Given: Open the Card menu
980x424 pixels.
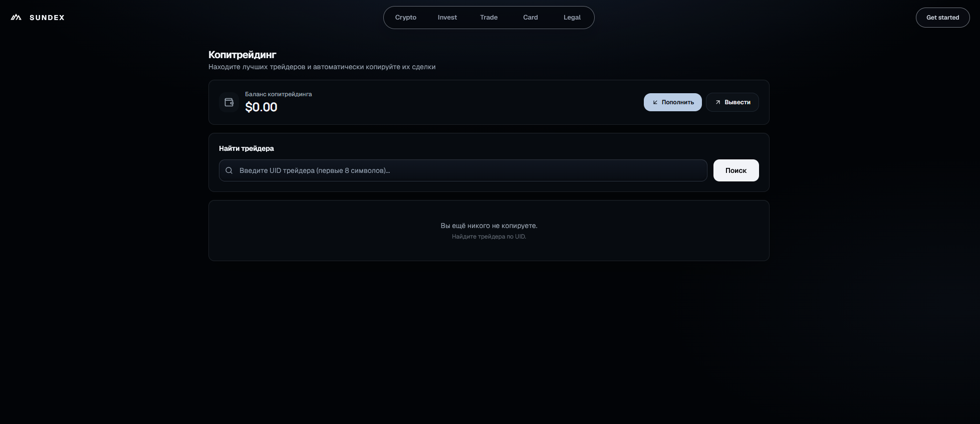Looking at the screenshot, I should 531,18.
